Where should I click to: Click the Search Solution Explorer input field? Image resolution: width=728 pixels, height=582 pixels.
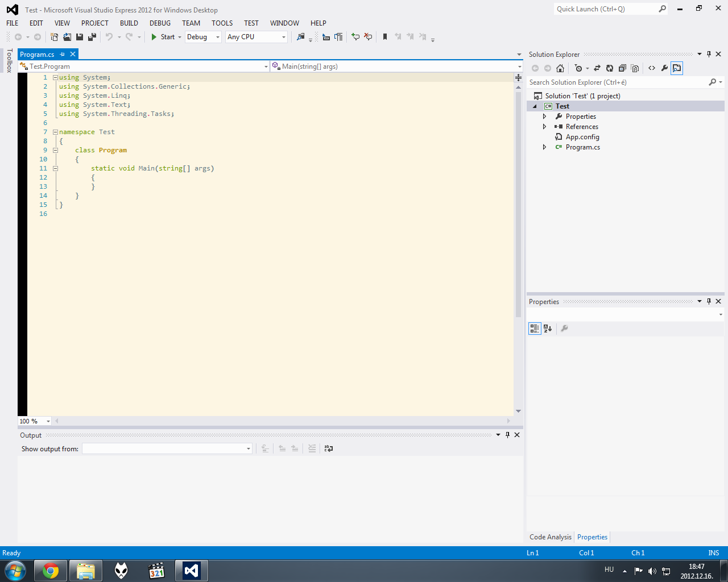pyautogui.click(x=617, y=82)
